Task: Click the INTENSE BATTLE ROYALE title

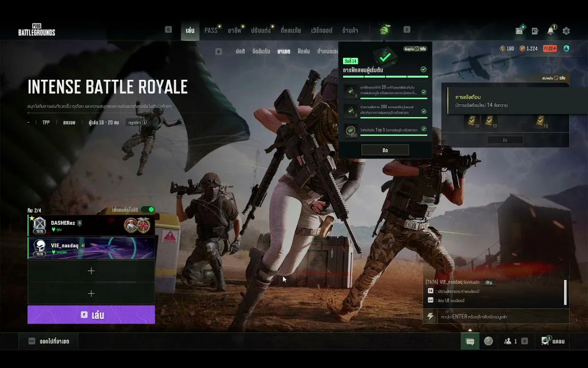Action: pos(108,87)
